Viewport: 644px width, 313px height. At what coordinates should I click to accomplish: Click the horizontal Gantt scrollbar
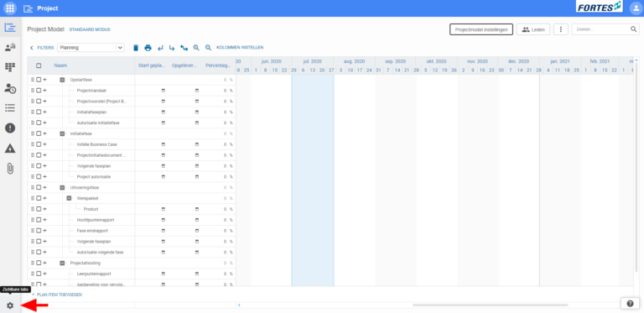[491, 305]
